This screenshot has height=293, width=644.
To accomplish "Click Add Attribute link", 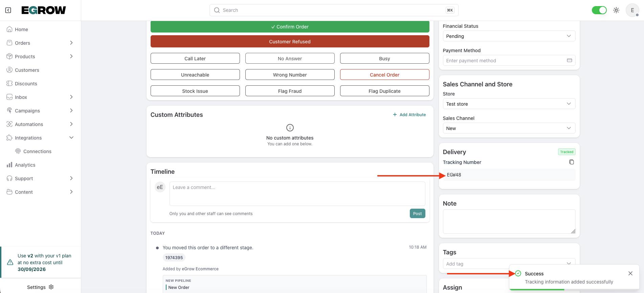I will [x=409, y=115].
